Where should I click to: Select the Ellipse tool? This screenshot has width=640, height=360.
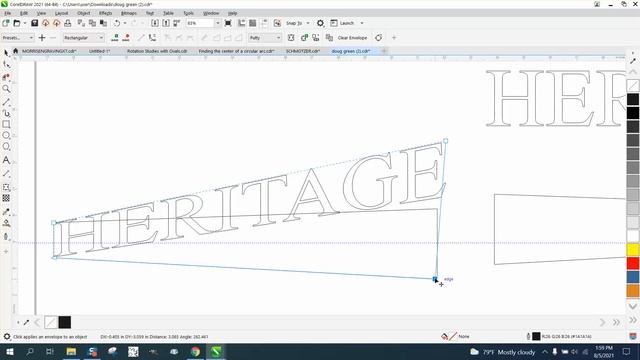(x=6, y=136)
